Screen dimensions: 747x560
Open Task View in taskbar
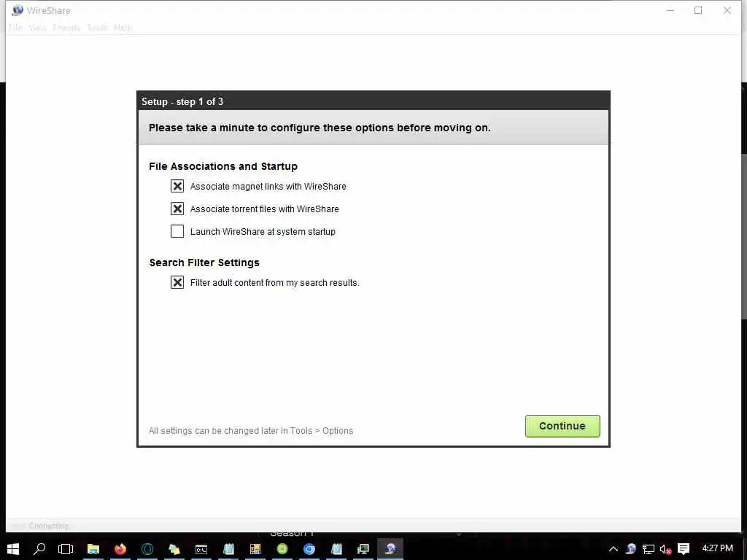click(x=66, y=549)
